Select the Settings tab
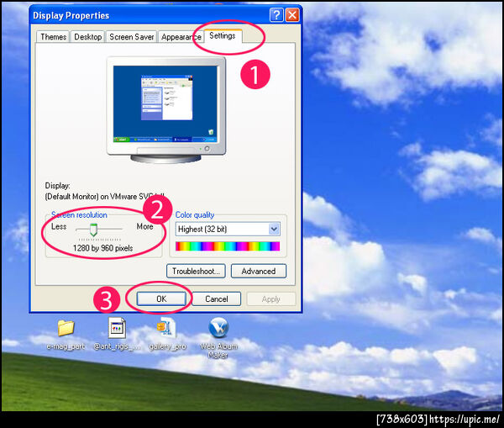 pyautogui.click(x=223, y=35)
